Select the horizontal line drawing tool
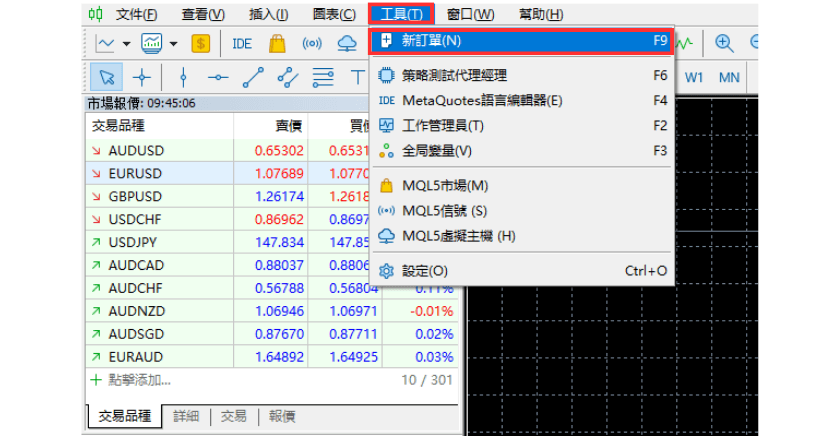 click(217, 76)
